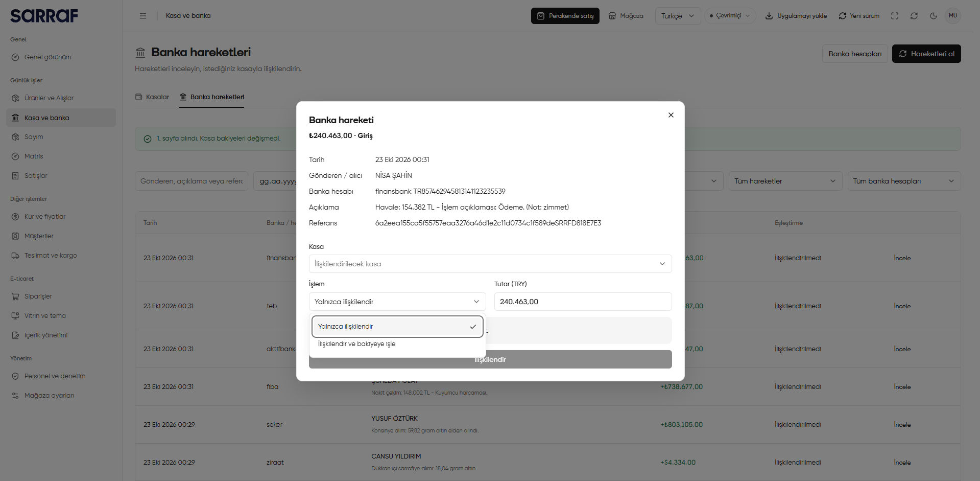980x481 pixels.
Task: Open Genel görünüm in sidebar
Action: click(x=61, y=57)
